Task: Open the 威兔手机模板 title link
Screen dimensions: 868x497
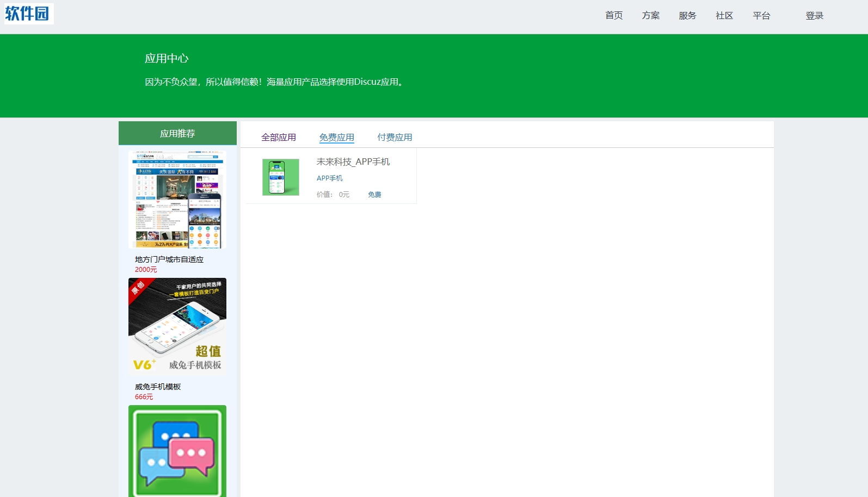Action: click(158, 387)
